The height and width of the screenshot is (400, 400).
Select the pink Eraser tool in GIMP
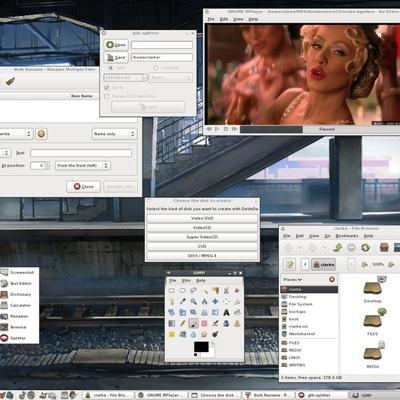point(204,323)
